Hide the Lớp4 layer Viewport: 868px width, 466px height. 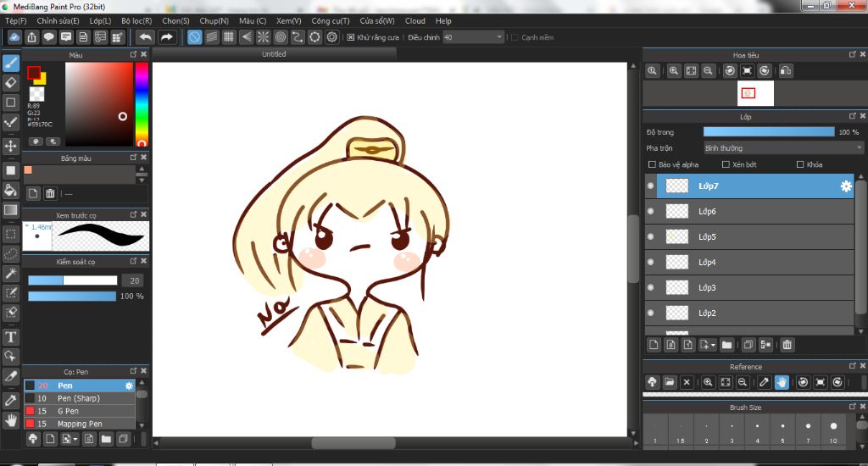coord(650,263)
